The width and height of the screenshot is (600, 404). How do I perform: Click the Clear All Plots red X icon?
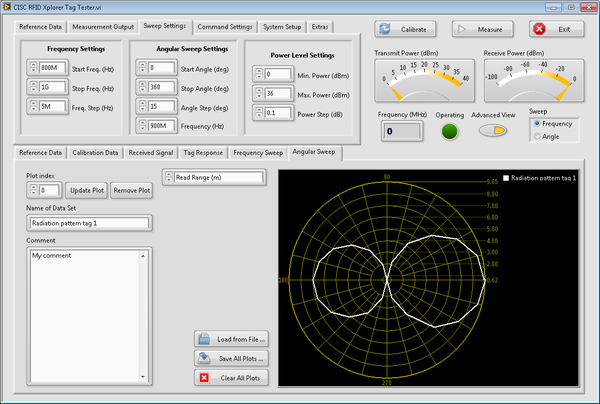coord(204,378)
